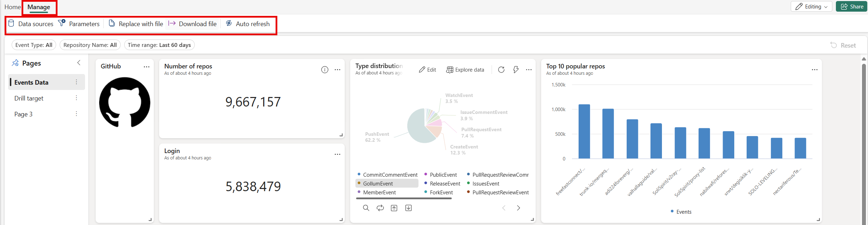This screenshot has width=868, height=225.
Task: Click Download file
Action: pyautogui.click(x=193, y=24)
